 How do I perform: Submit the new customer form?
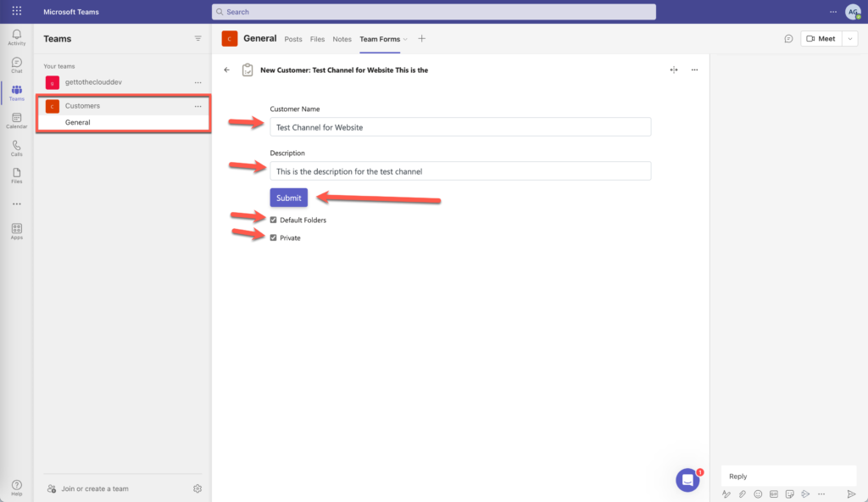click(289, 198)
